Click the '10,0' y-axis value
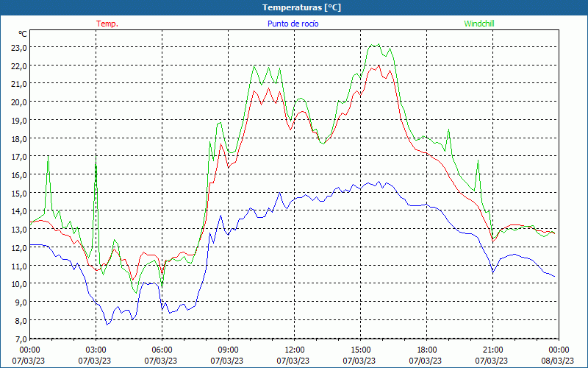The height and width of the screenshot is (368, 588). point(20,284)
